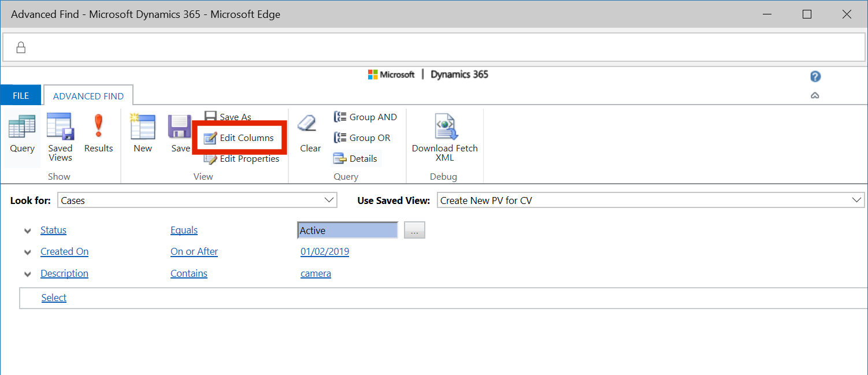Clear the query criteria
The height and width of the screenshot is (375, 868).
(310, 134)
